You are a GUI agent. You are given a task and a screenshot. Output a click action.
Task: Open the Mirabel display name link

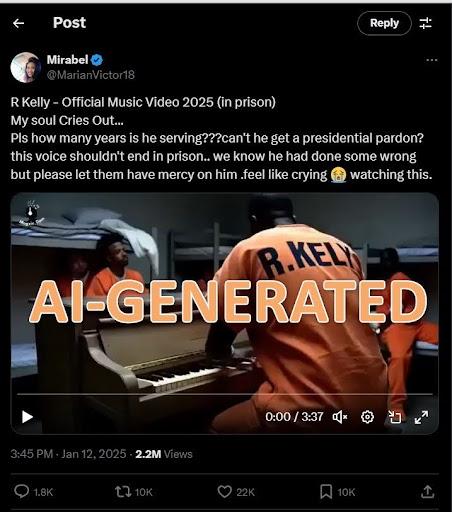pos(67,60)
